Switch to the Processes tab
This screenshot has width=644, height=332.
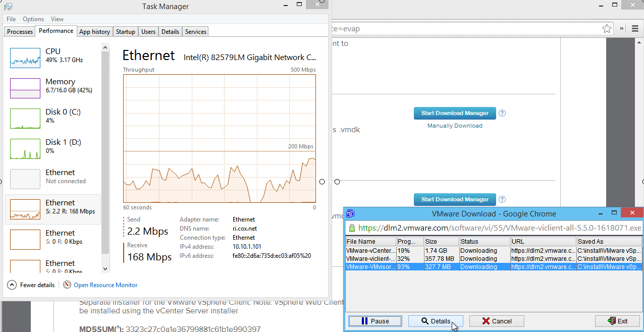(x=20, y=32)
